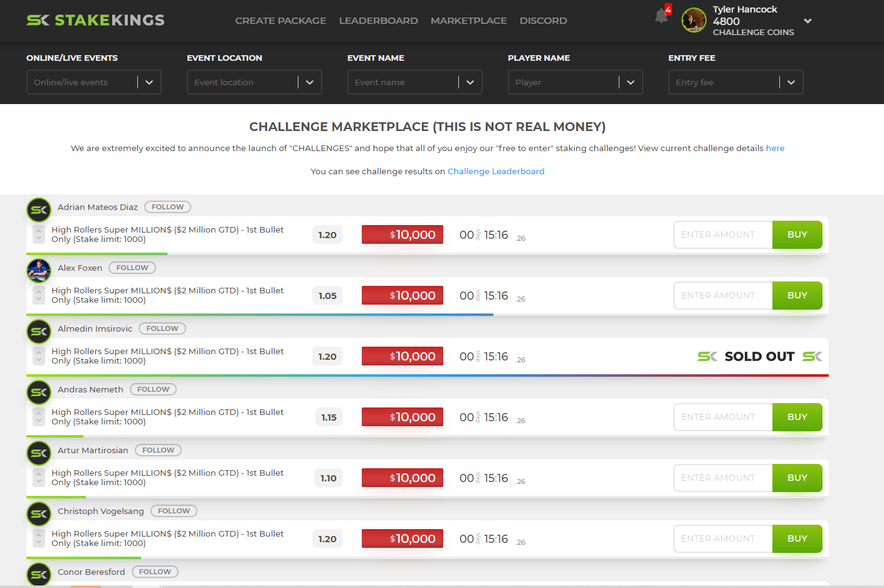Follow Conor Beresford
Image resolution: width=884 pixels, height=588 pixels.
click(x=155, y=572)
